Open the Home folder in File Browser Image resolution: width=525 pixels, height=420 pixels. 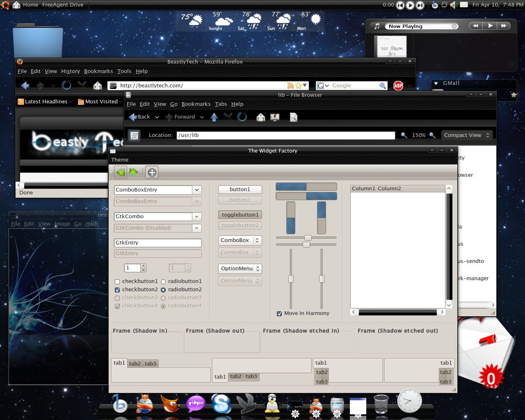[x=261, y=117]
